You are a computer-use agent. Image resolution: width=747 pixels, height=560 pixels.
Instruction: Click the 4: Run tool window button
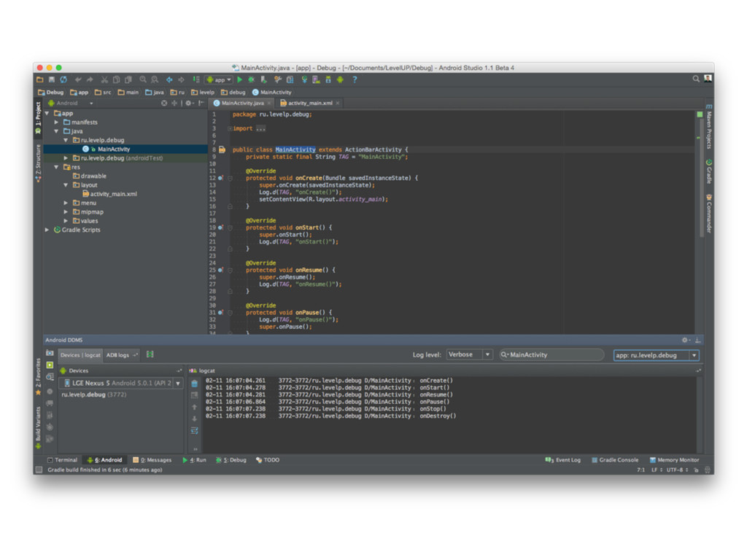click(x=194, y=460)
